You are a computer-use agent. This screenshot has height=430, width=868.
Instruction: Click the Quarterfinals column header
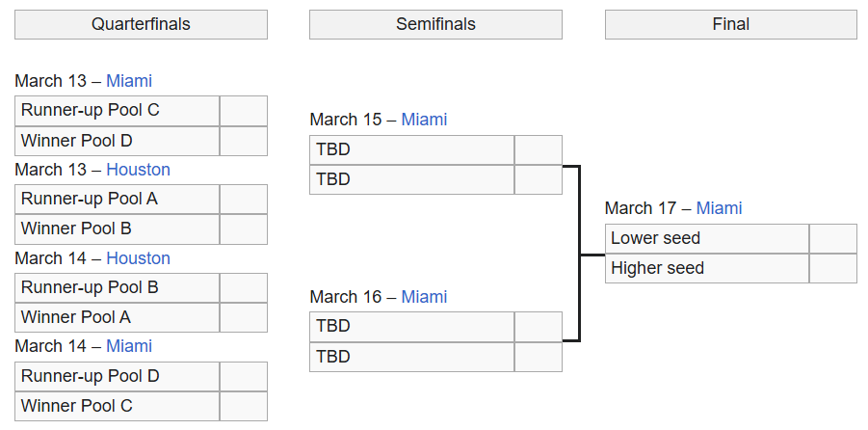[x=141, y=25]
